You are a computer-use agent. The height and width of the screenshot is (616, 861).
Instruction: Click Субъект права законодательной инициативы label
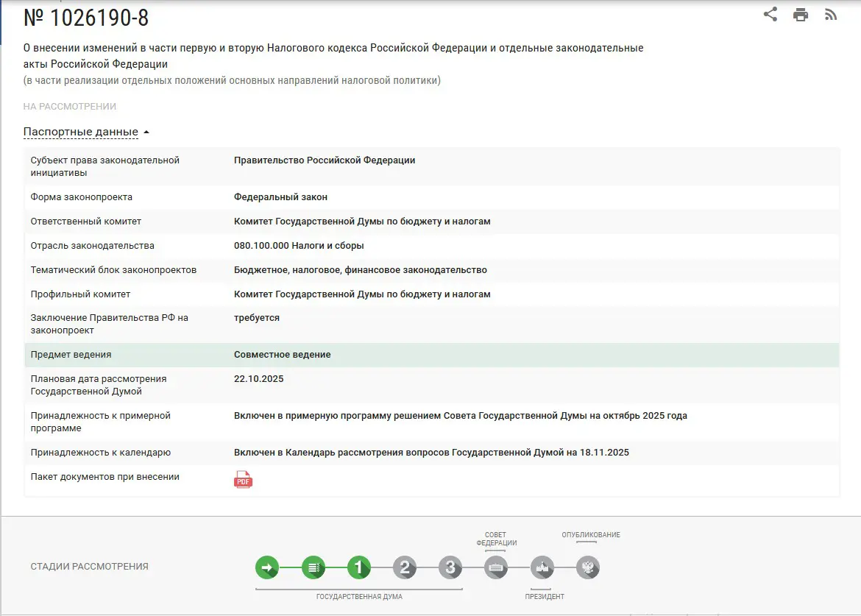click(105, 166)
